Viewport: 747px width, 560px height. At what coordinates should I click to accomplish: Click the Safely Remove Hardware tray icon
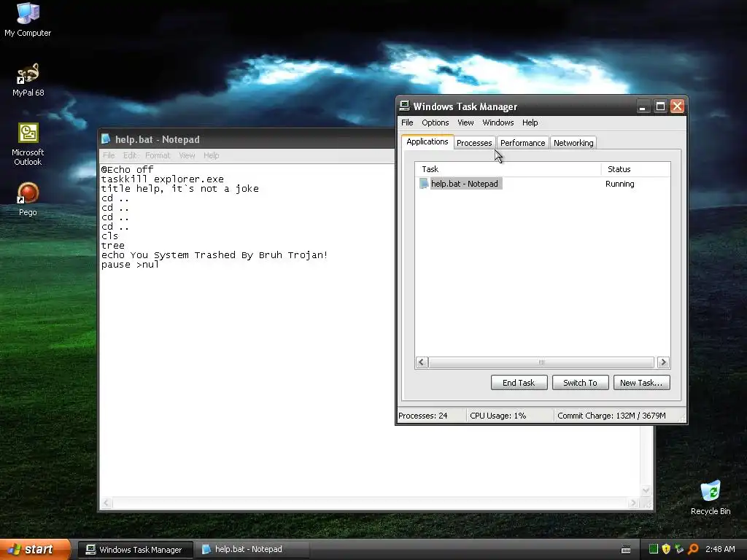[x=679, y=549]
